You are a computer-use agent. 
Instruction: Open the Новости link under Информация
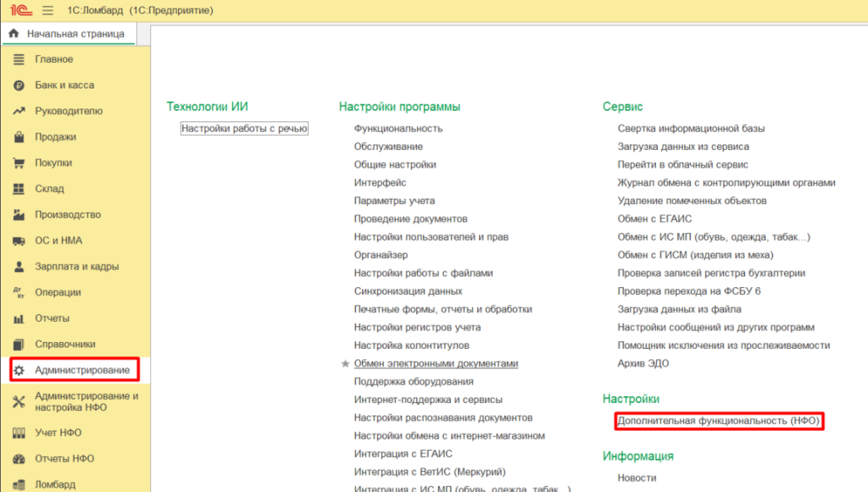click(x=637, y=478)
